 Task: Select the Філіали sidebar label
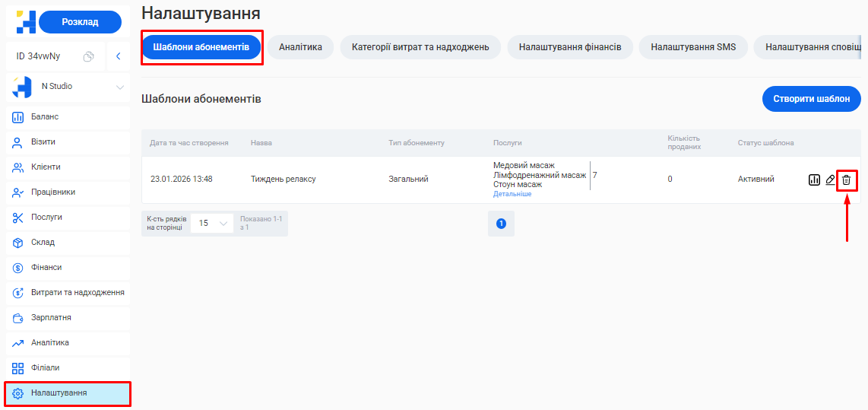tap(46, 367)
